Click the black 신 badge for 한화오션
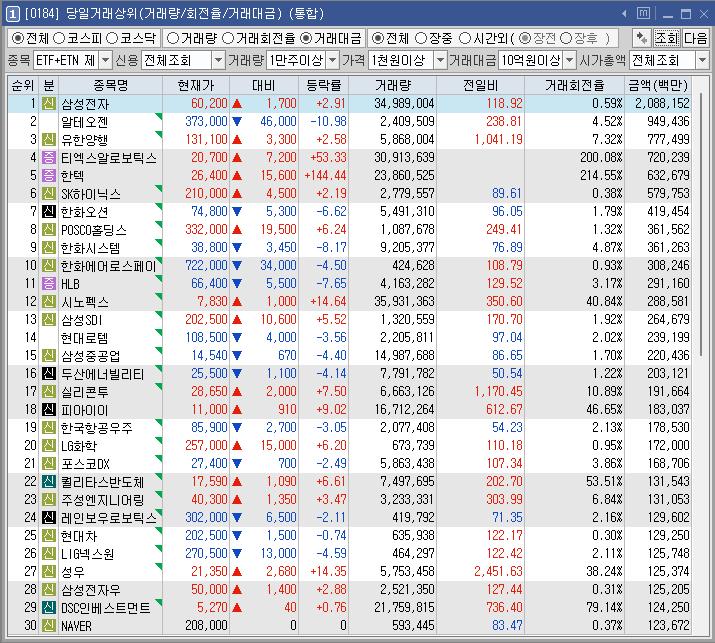715x643 pixels. tap(49, 212)
